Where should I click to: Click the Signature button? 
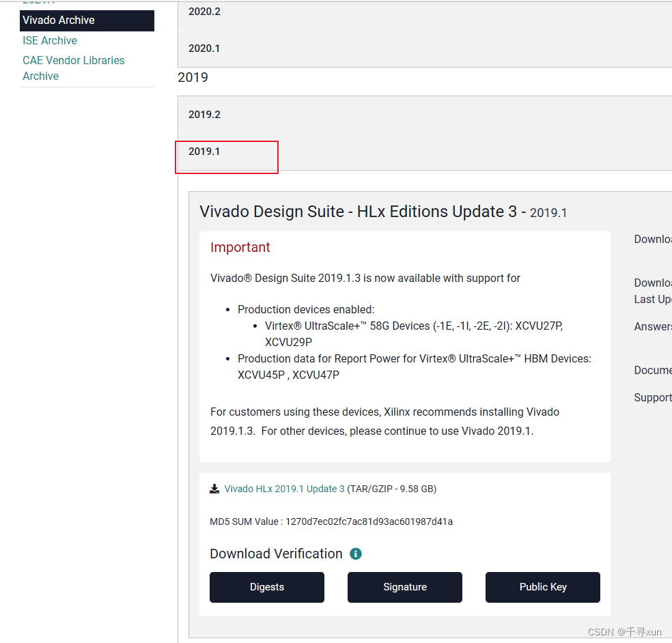tap(405, 587)
